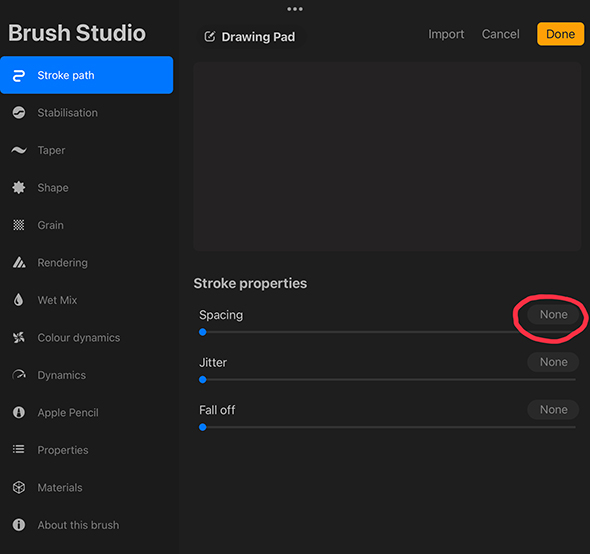Cancel brush editing

tap(500, 34)
